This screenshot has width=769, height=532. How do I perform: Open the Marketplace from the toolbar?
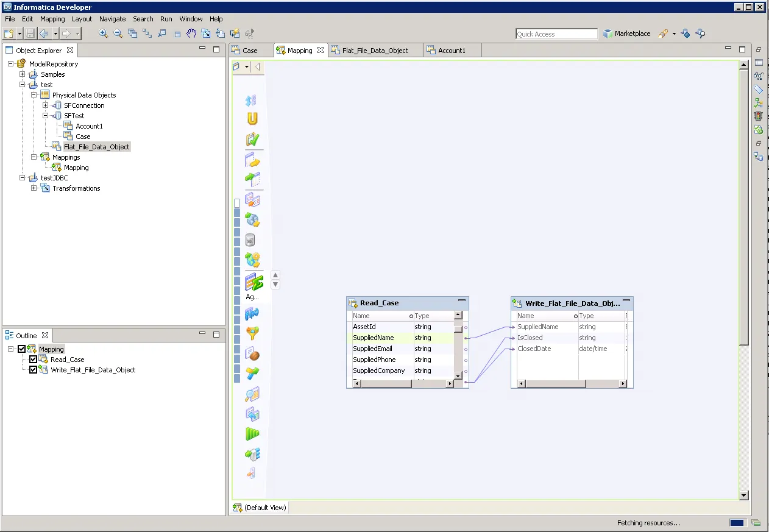(x=626, y=34)
